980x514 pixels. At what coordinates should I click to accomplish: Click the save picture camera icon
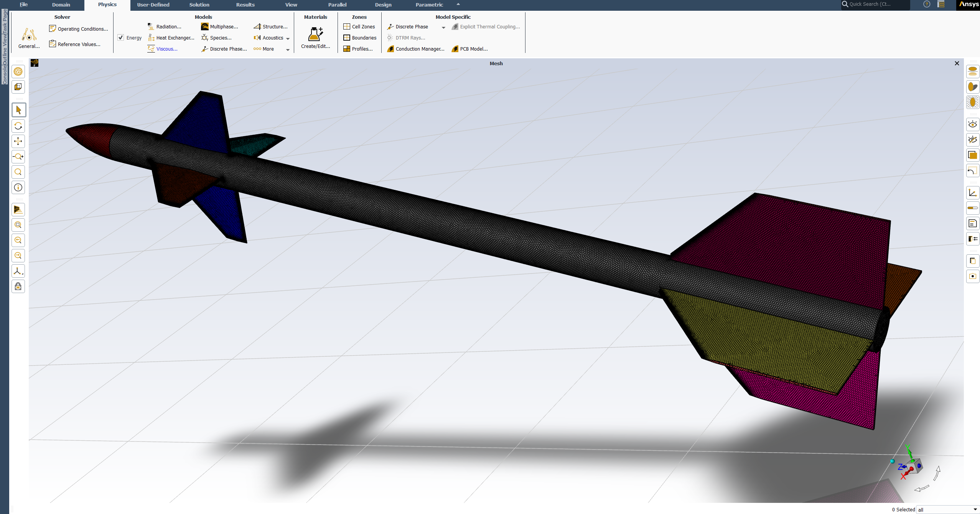click(973, 276)
